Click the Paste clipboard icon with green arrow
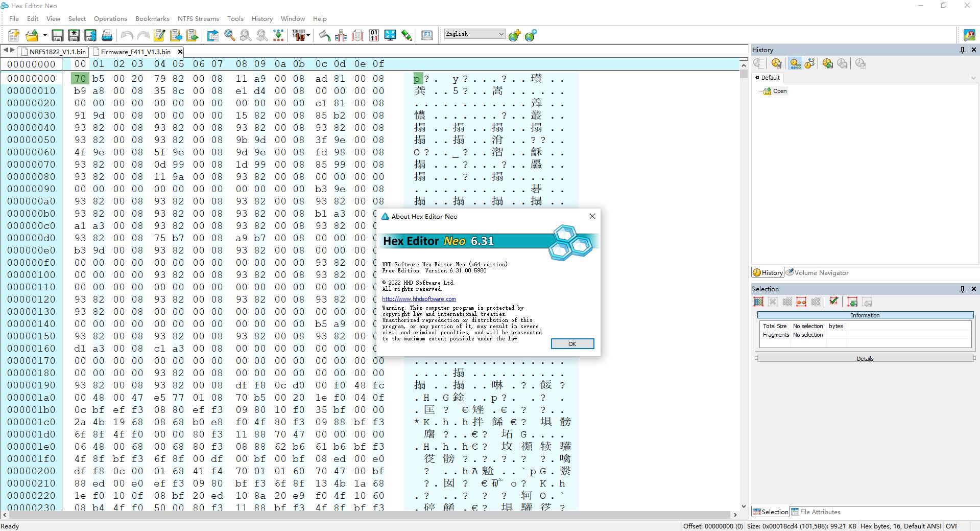 [x=192, y=35]
